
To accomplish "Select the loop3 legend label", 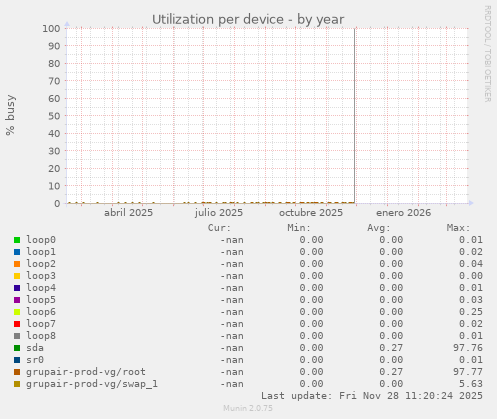I will pos(41,276).
